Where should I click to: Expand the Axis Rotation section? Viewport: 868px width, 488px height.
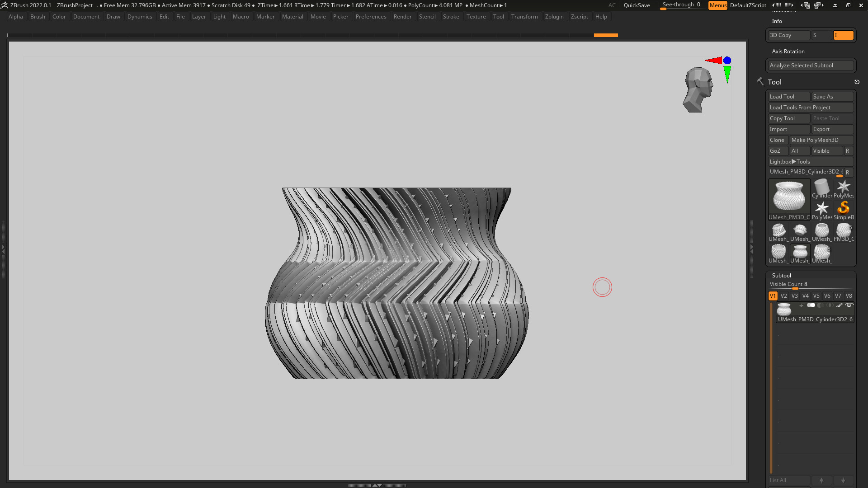coord(788,52)
